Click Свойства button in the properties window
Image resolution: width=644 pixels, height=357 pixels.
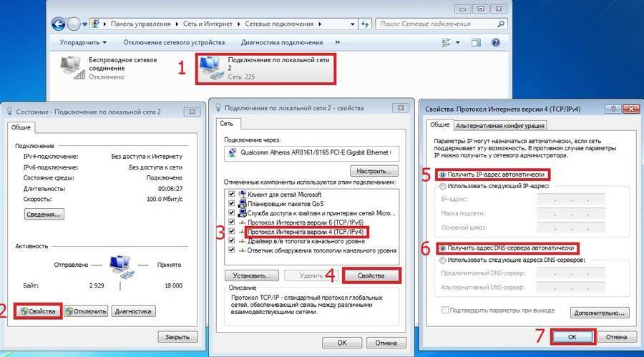click(x=371, y=275)
